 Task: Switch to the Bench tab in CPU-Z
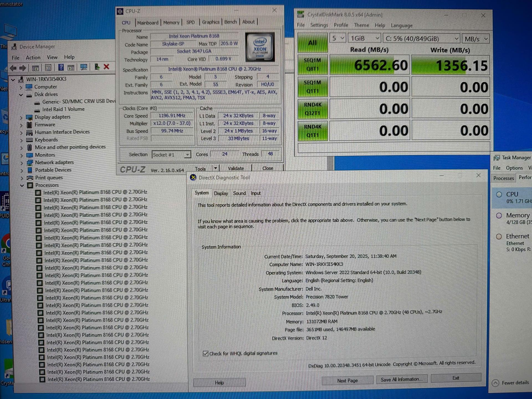coord(230,22)
